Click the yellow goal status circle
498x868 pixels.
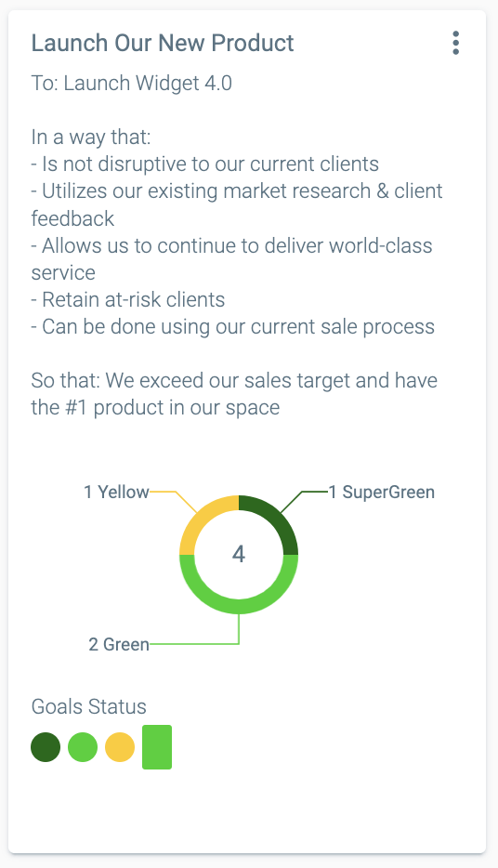pos(120,747)
